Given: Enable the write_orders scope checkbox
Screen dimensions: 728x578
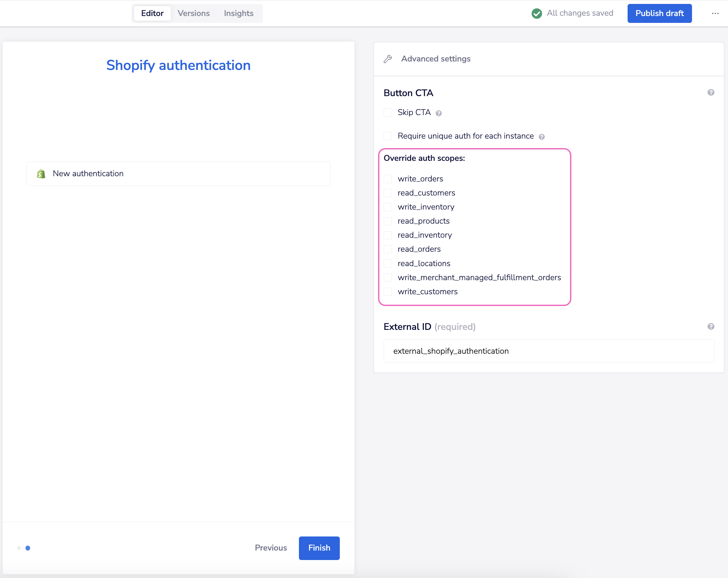Looking at the screenshot, I should click(388, 178).
